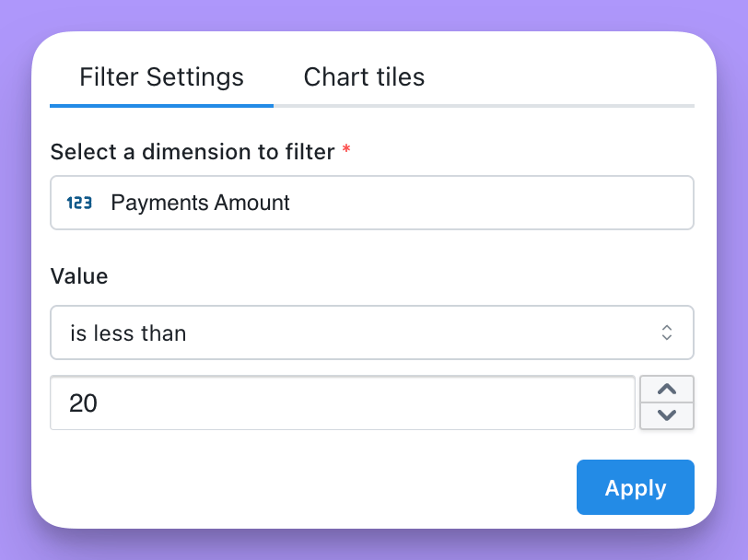Click the red required asterisk
Image resolution: width=748 pixels, height=560 pixels.
(x=346, y=149)
